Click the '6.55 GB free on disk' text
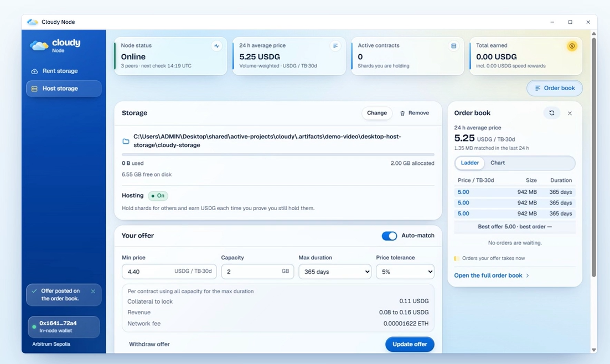The height and width of the screenshot is (364, 610). 147,175
